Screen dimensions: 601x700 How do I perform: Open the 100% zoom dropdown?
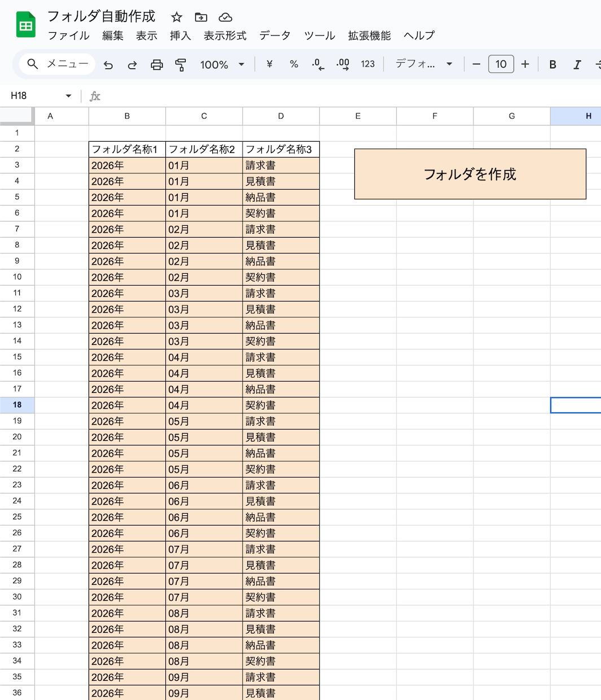(x=222, y=65)
